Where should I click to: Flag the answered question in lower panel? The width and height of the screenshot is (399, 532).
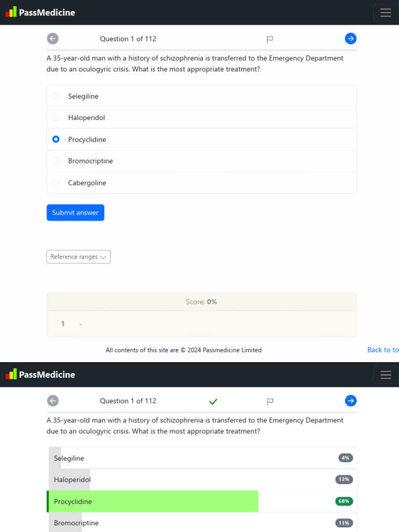[x=270, y=402]
